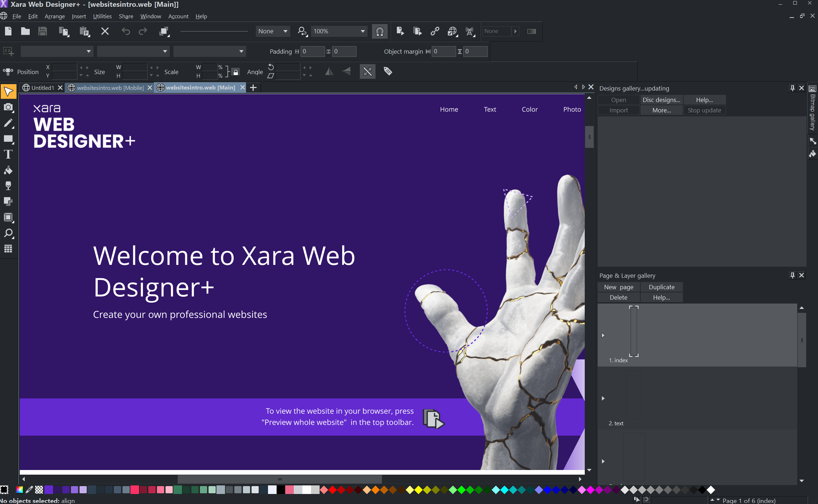Click the Padding horizontal input field
The width and height of the screenshot is (818, 504).
point(313,51)
